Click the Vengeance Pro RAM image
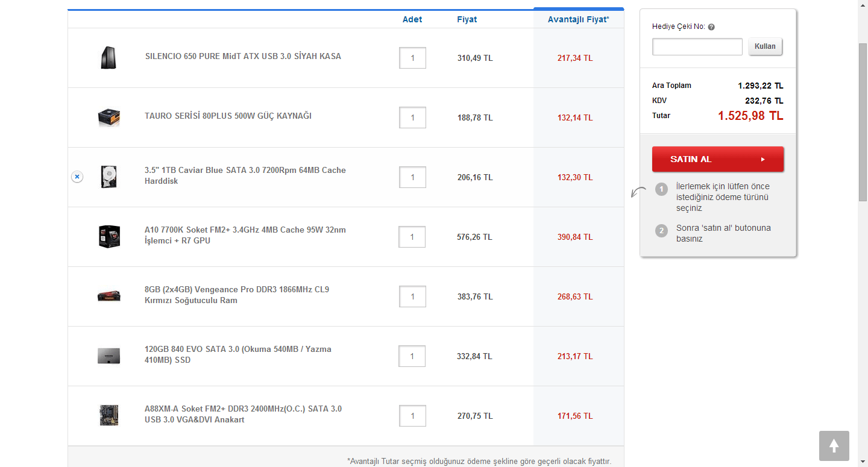Screen dimensions: 868x467 pos(108,296)
